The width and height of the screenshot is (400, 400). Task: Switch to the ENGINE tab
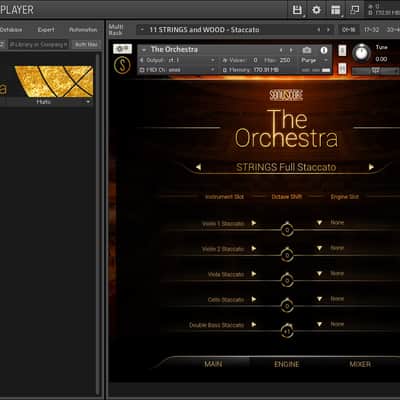287,364
